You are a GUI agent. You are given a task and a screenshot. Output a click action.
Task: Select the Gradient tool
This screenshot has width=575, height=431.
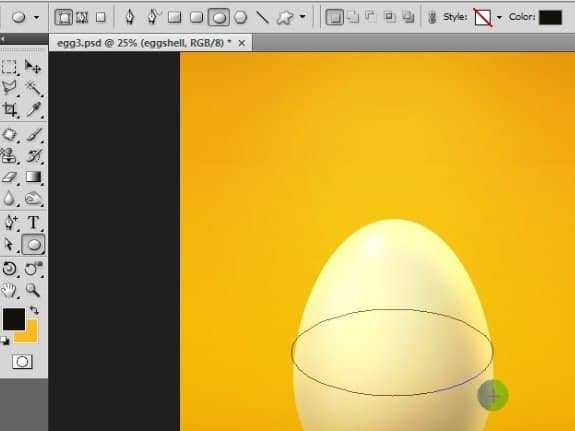tap(33, 177)
